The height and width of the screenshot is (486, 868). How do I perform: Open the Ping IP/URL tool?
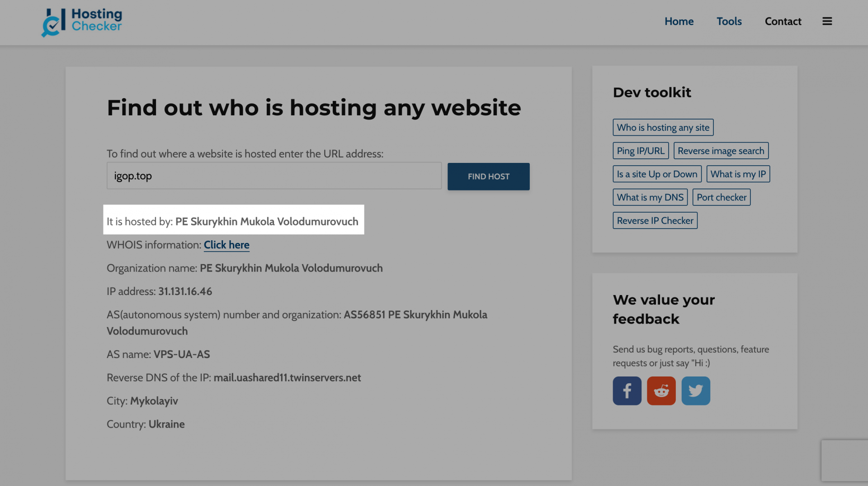click(640, 151)
